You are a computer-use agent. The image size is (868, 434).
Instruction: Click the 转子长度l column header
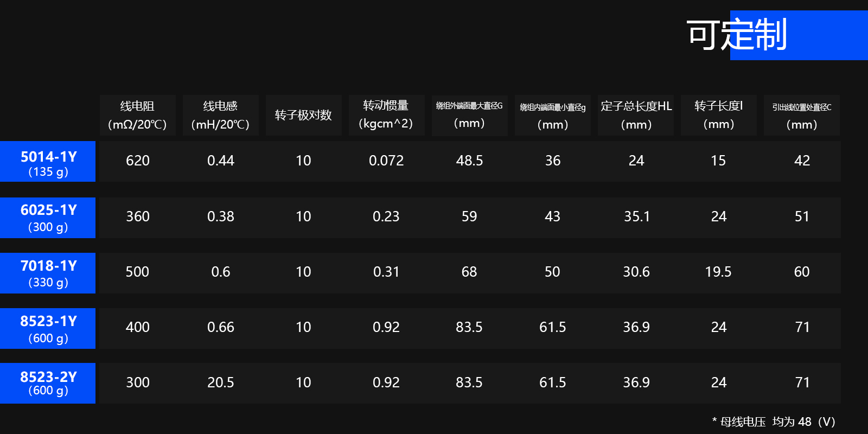718,115
